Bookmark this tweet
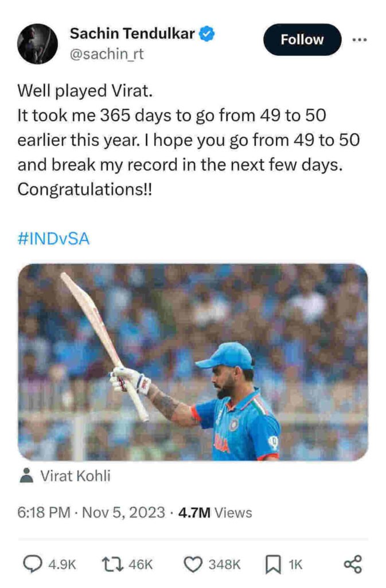The image size is (386, 588). (272, 564)
